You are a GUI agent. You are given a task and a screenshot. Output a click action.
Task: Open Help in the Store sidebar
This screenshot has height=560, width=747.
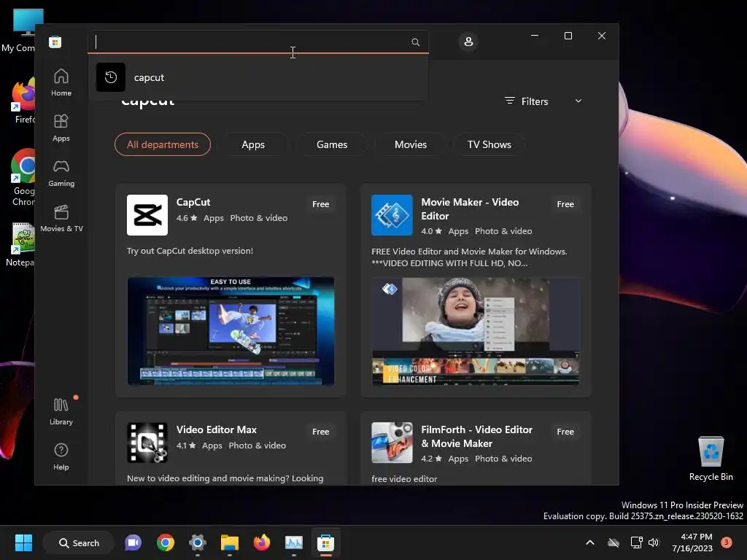click(x=61, y=456)
